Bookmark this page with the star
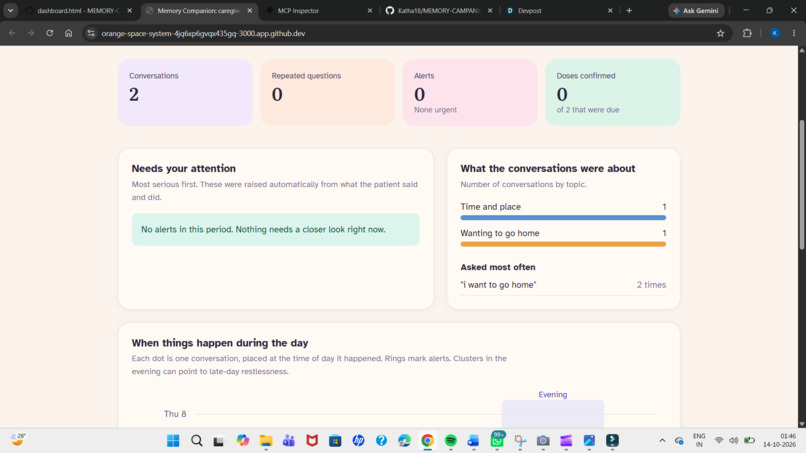 [720, 33]
